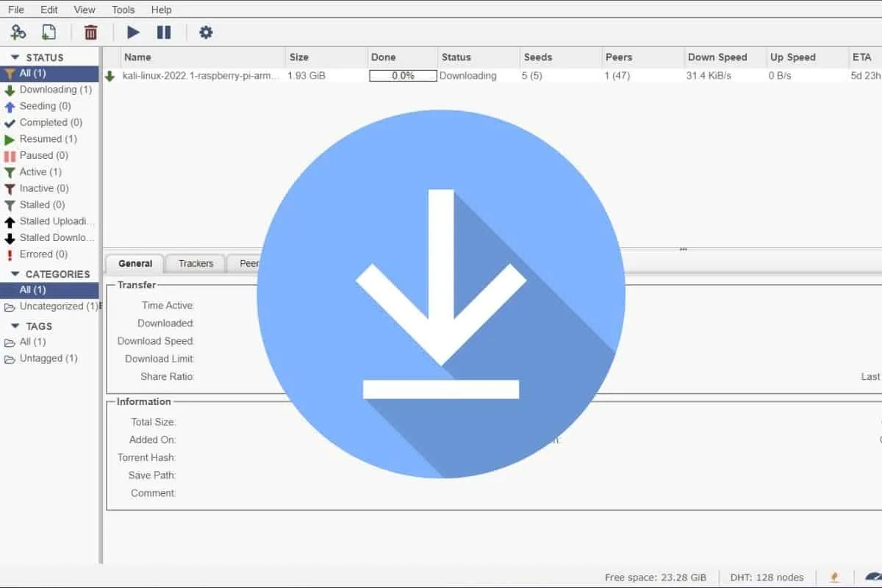Screen dimensions: 882x588
Task: Show Resumed (1) torrents
Action: pyautogui.click(x=49, y=139)
